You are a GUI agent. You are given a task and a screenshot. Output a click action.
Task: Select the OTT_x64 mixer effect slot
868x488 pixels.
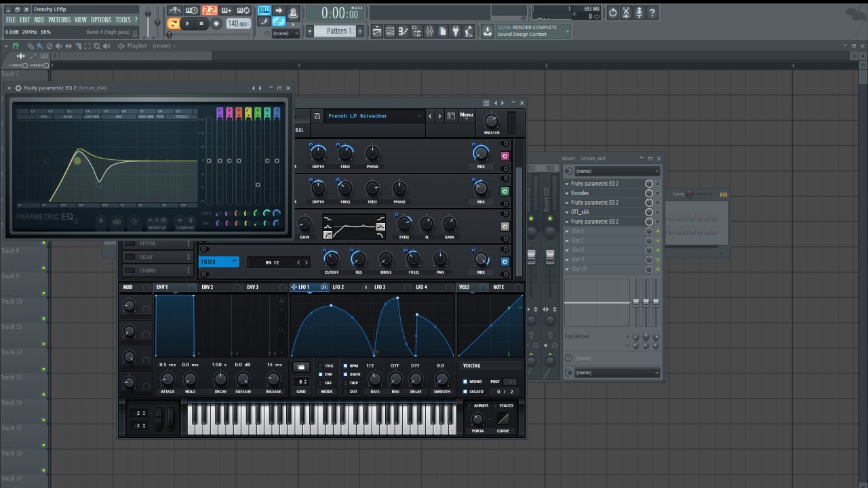click(x=604, y=212)
